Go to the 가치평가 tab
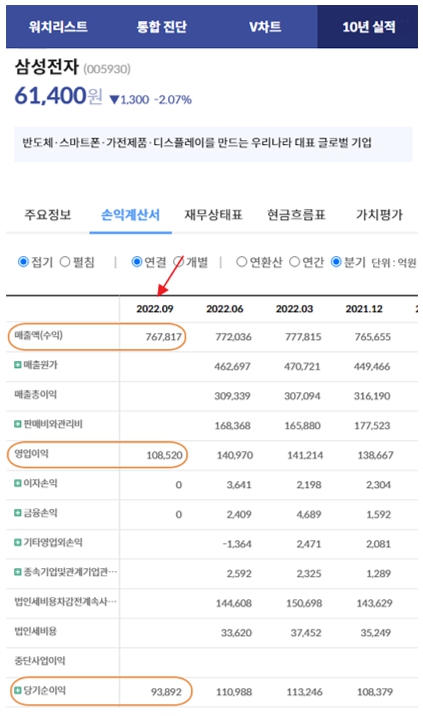The height and width of the screenshot is (716, 423). coord(379,215)
